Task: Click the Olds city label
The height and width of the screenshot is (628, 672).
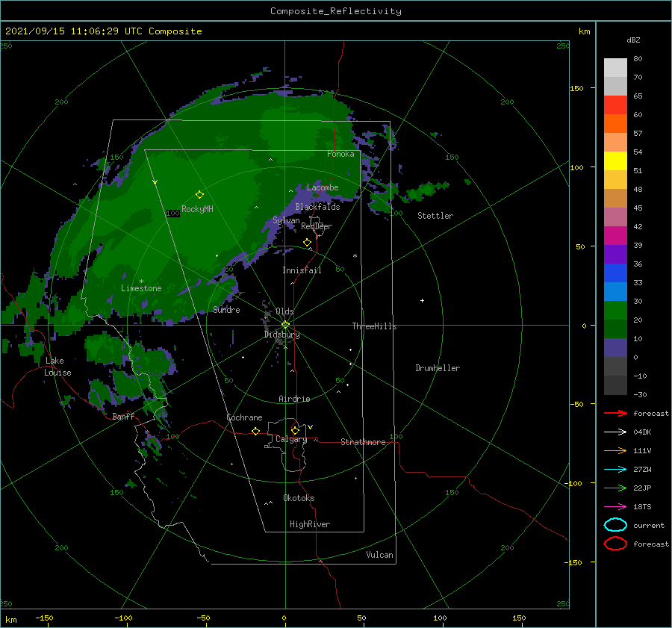Action: (x=284, y=311)
